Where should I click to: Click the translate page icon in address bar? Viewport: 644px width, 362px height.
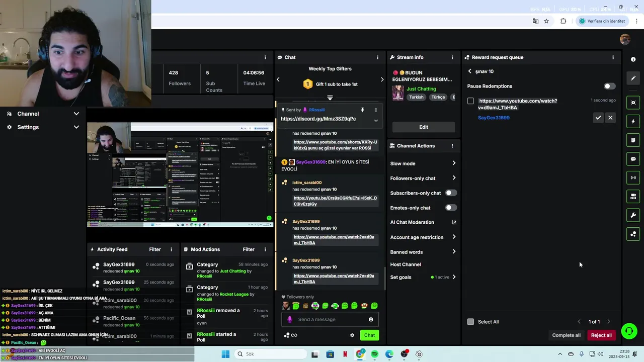pyautogui.click(x=535, y=21)
